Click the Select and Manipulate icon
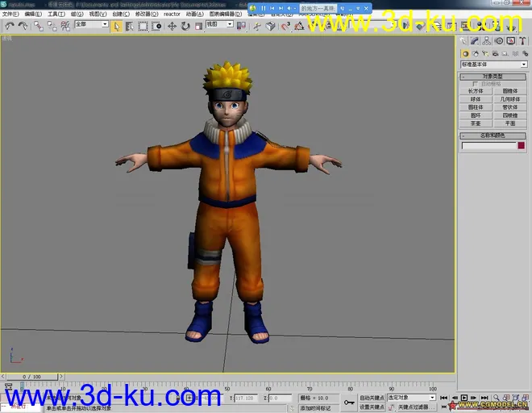The width and height of the screenshot is (532, 413). [257, 26]
